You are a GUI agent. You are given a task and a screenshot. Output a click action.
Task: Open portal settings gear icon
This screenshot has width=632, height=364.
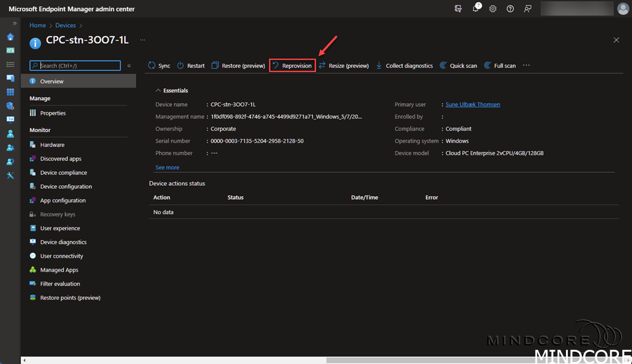493,9
